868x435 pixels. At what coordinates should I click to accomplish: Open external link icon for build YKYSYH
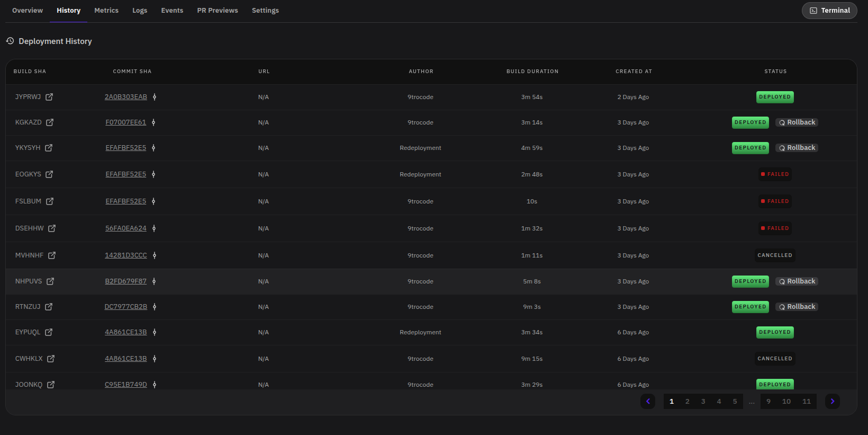(x=49, y=148)
